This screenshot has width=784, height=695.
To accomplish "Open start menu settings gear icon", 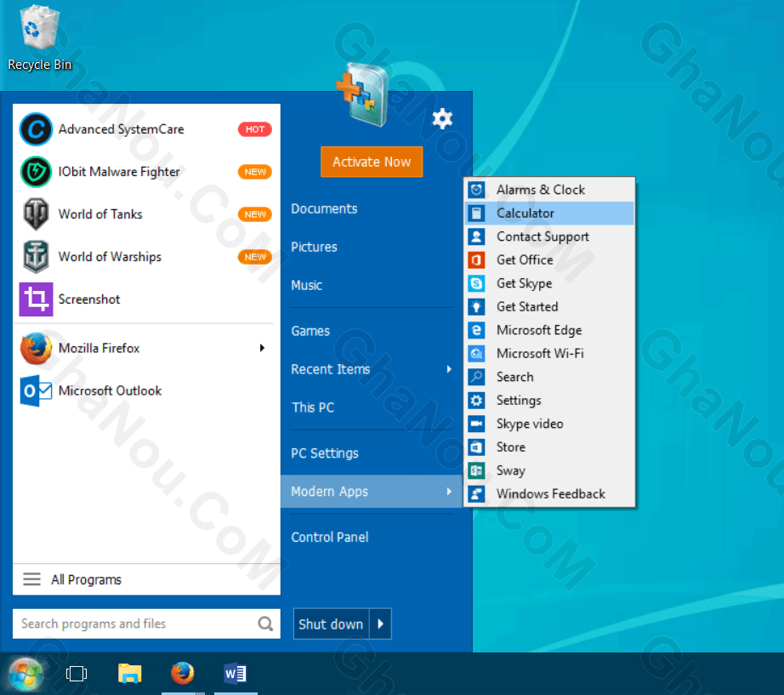I will [442, 118].
